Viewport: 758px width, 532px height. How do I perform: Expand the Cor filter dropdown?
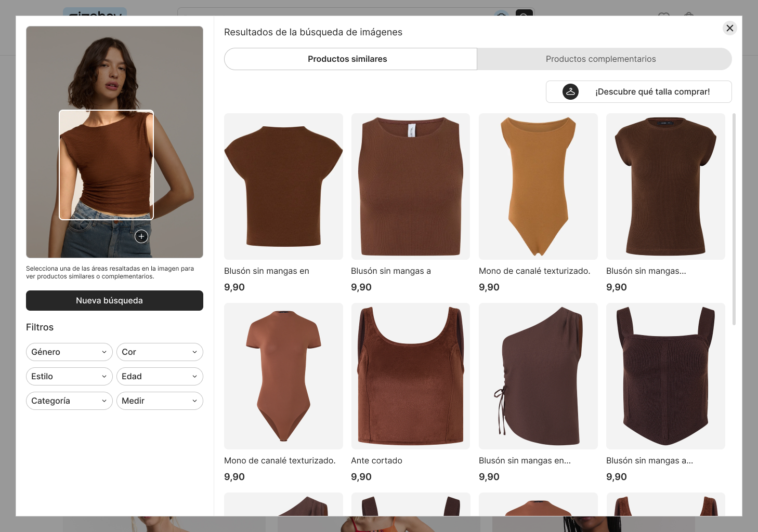tap(160, 352)
